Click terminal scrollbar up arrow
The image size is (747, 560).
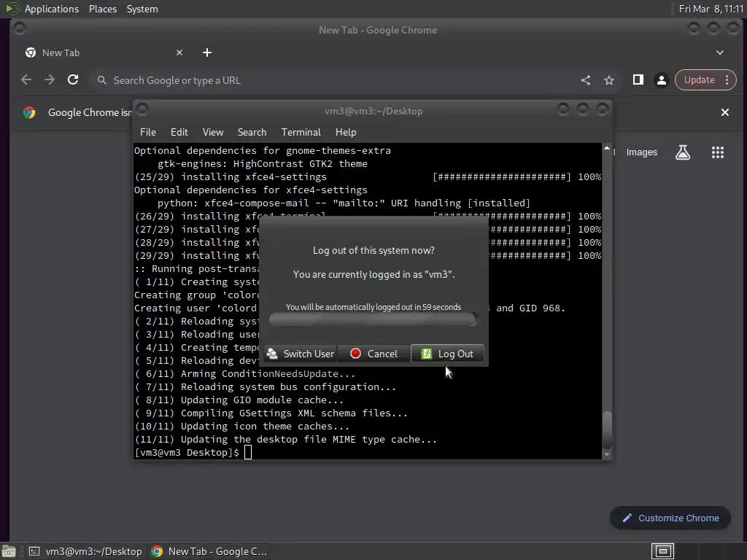point(607,149)
